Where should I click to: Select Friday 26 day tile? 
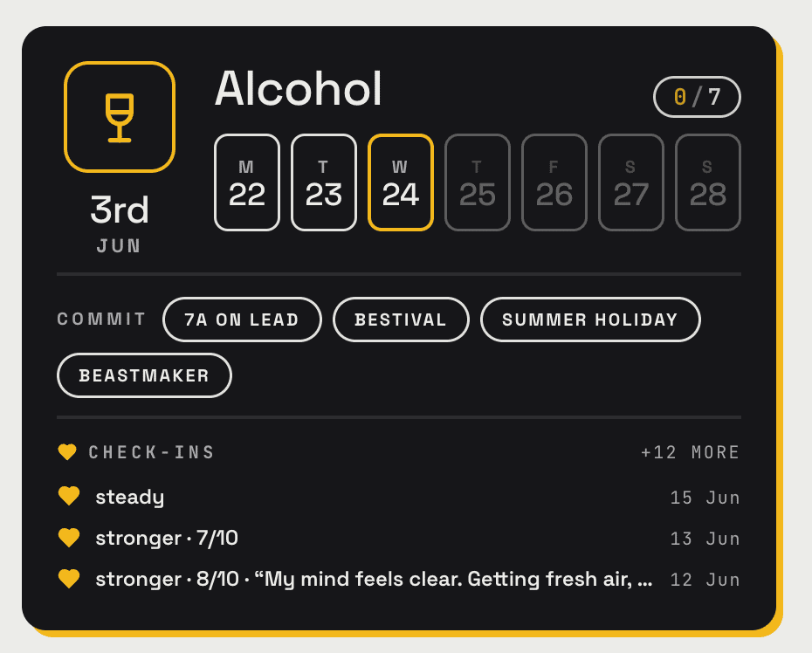pyautogui.click(x=554, y=182)
